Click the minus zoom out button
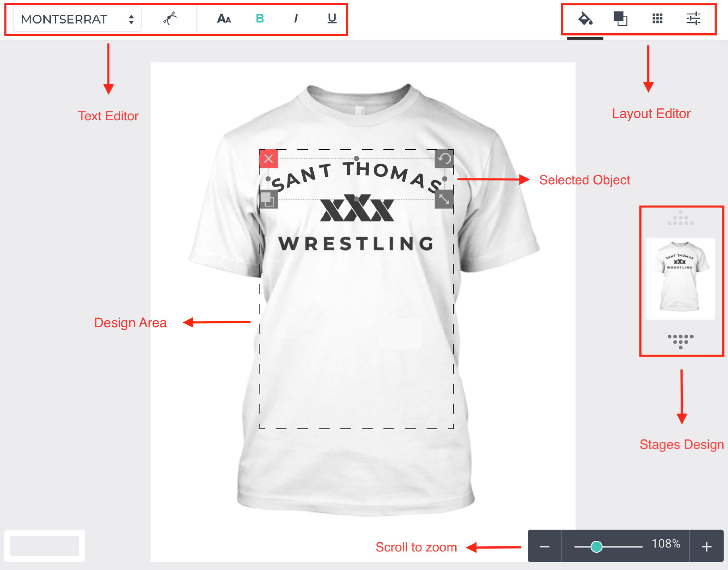The height and width of the screenshot is (570, 728). pos(544,547)
